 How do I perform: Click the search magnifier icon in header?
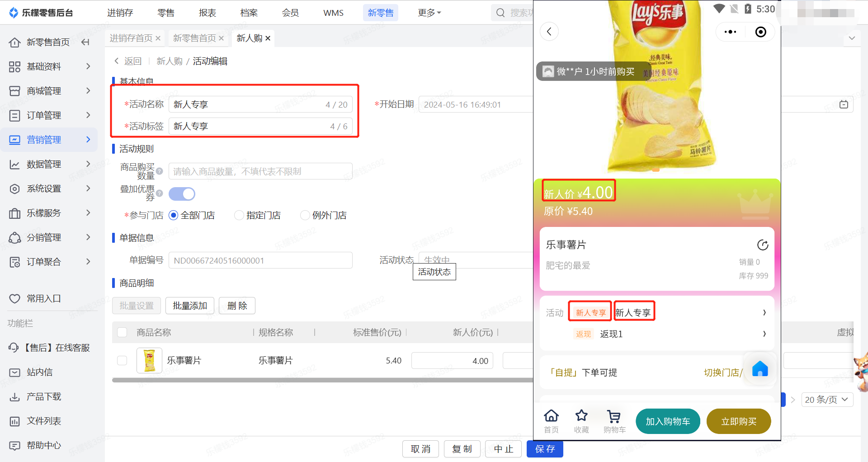point(500,13)
